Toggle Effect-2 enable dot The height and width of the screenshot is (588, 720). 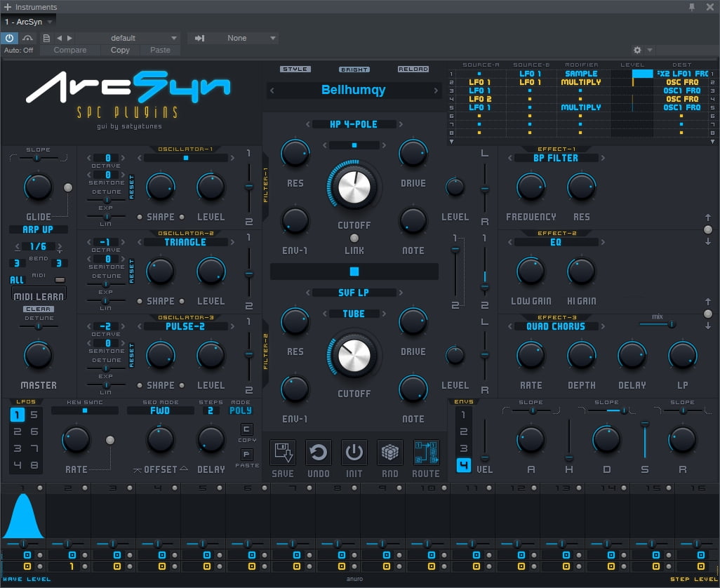point(708,314)
